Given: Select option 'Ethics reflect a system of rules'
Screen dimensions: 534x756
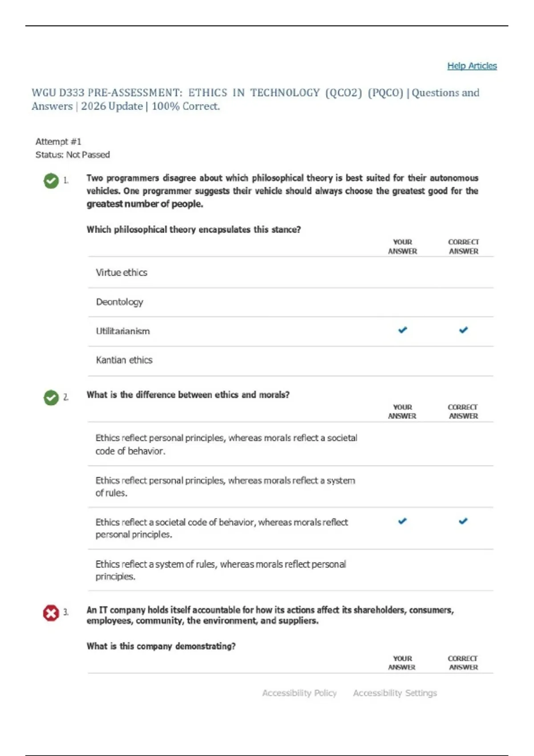Looking at the screenshot, I should [x=291, y=570].
